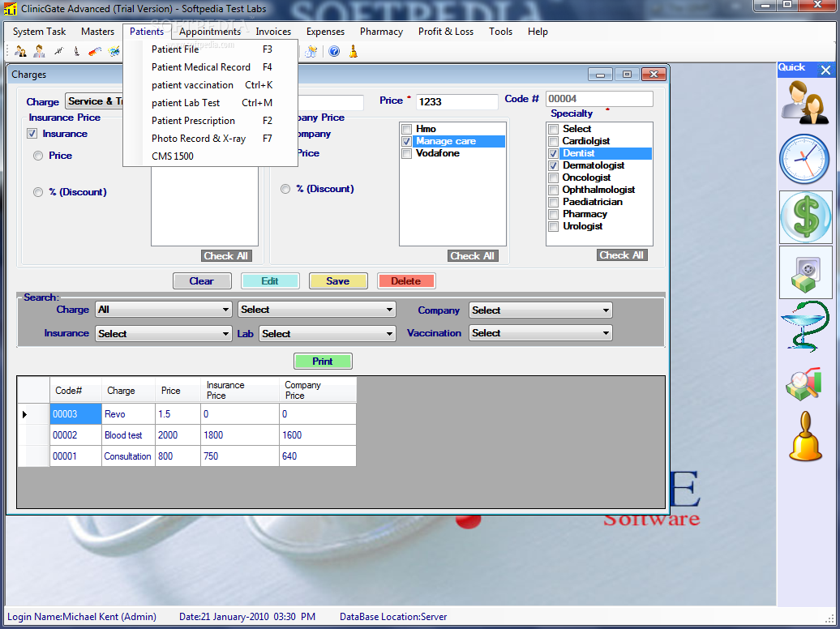Open the Search Vaccination dropdown
Viewport: 840px width, 629px height.
pos(541,333)
